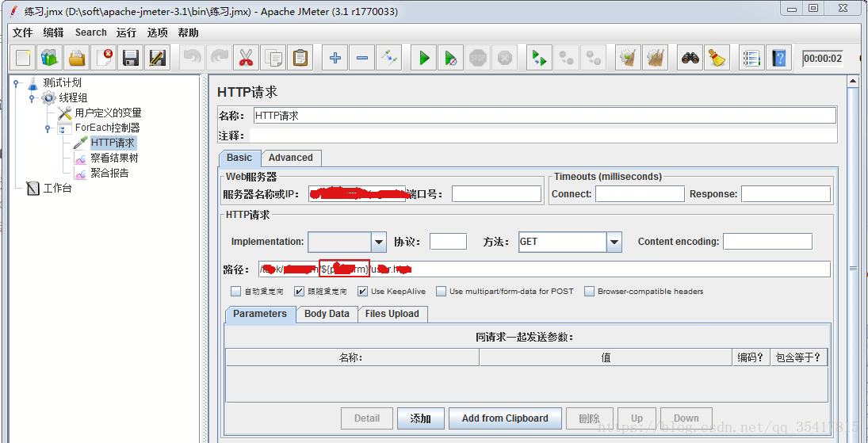Click Add from Clipboard button
This screenshot has width=868, height=443.
pos(505,418)
